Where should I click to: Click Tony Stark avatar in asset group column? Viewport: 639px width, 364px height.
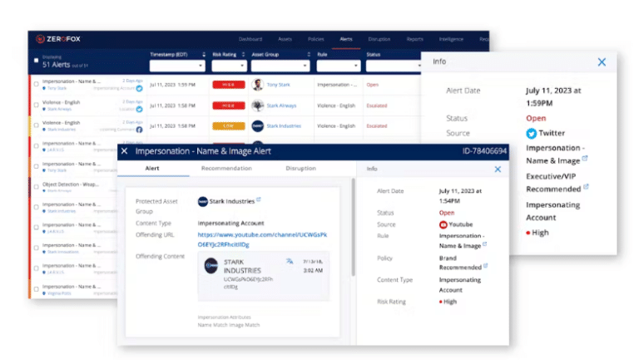pyautogui.click(x=257, y=85)
